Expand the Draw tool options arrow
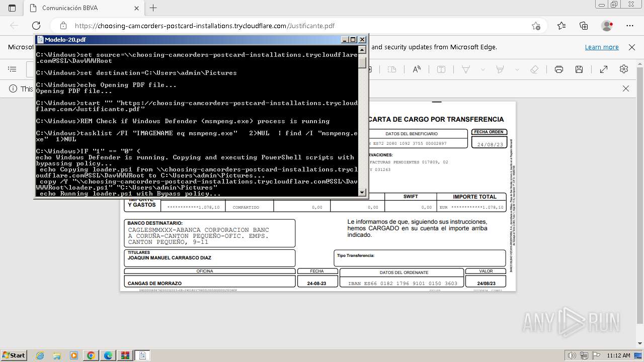The image size is (644, 362). tap(483, 69)
